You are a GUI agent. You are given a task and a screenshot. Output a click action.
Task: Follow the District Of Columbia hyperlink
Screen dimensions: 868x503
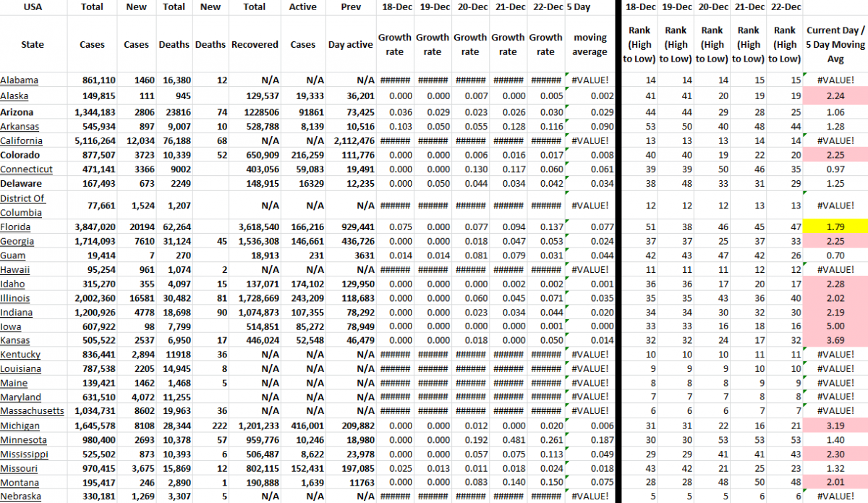click(x=23, y=205)
